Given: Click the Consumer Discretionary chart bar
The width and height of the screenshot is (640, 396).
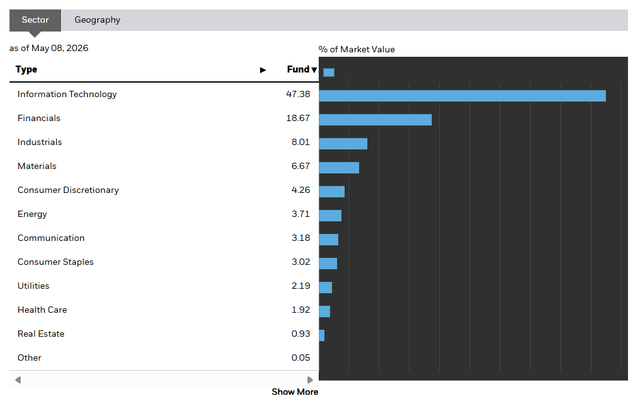Looking at the screenshot, I should tap(332, 191).
